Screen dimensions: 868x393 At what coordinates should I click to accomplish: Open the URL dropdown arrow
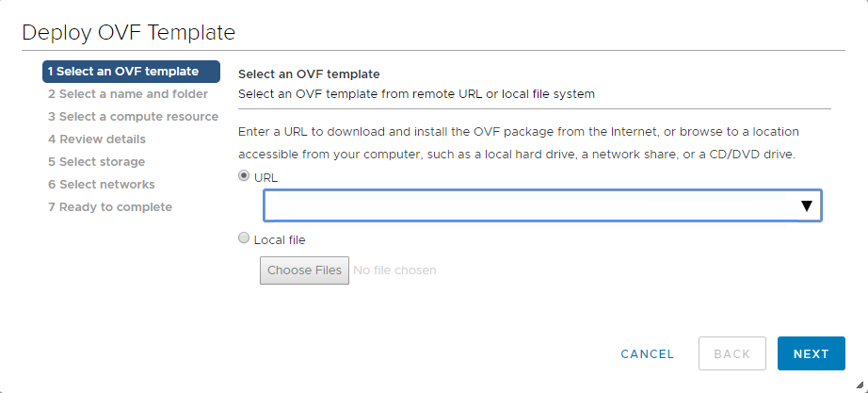[x=806, y=206]
